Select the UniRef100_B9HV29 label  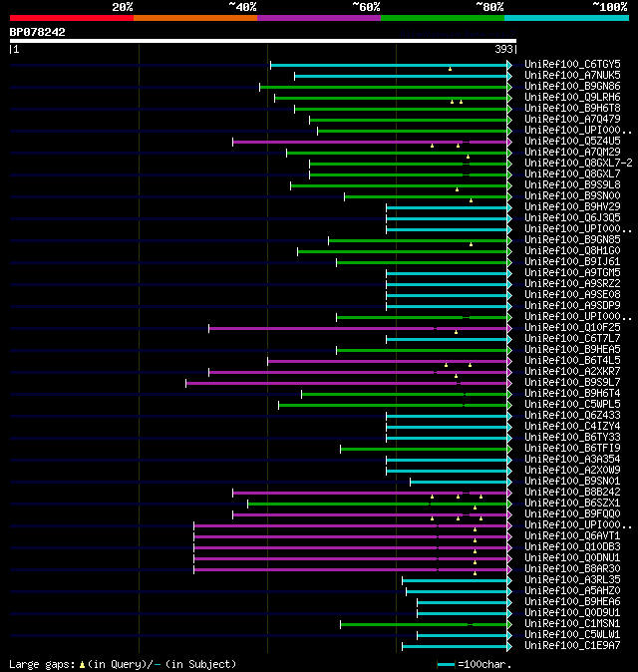point(572,207)
